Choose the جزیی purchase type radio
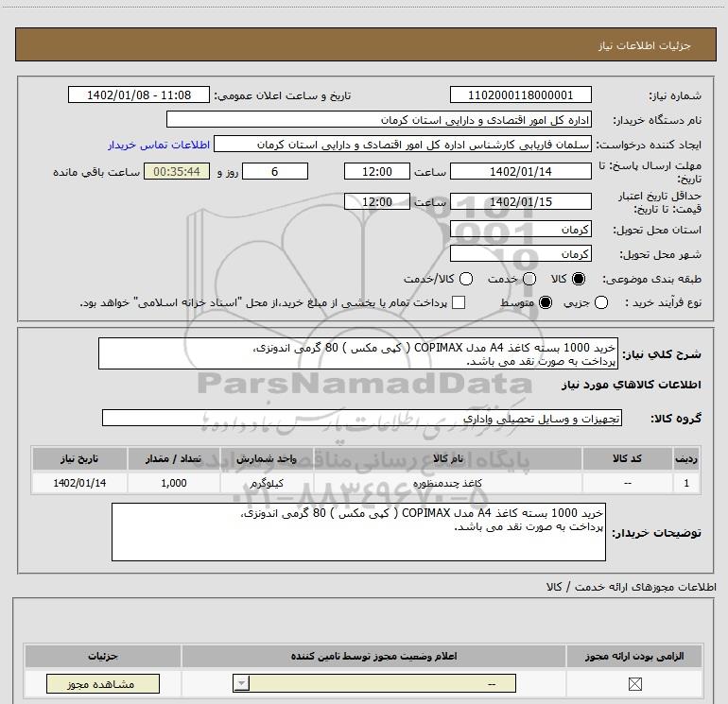 [601, 302]
